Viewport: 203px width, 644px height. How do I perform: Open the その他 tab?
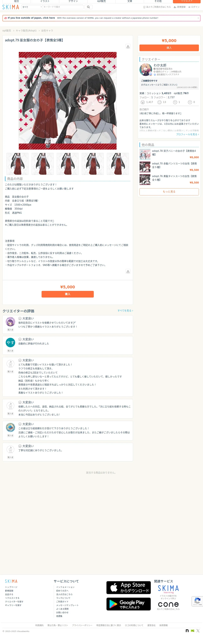click(x=158, y=1)
